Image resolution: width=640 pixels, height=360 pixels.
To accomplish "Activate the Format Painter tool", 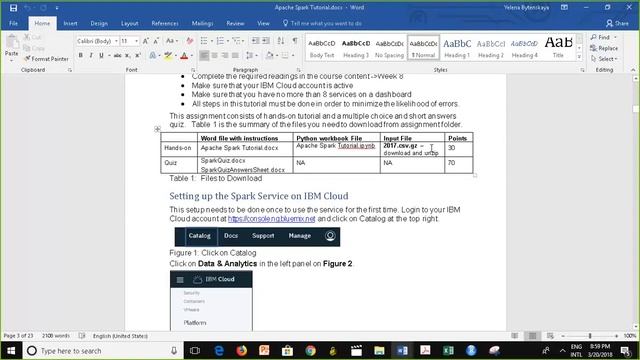I will pos(46,59).
